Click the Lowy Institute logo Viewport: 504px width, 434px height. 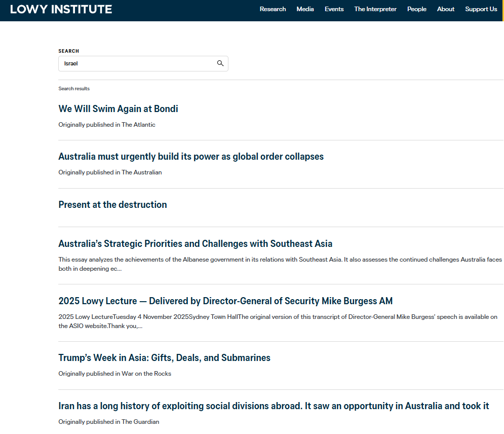(x=61, y=9)
